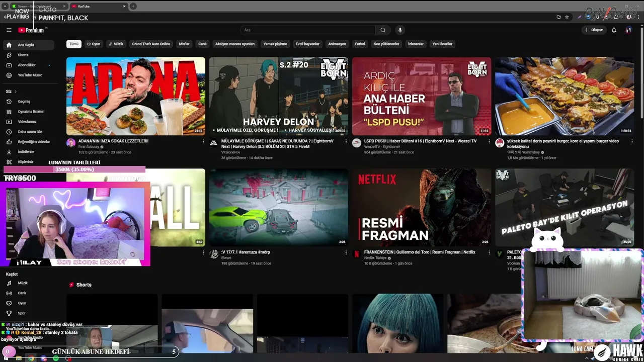The width and height of the screenshot is (644, 362).
Task: Click the YouTube search input field
Action: pos(307,30)
